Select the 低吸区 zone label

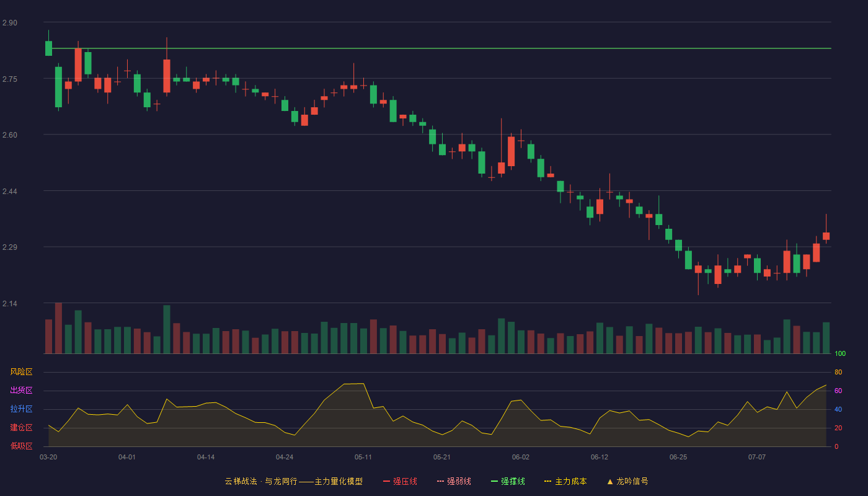(21, 446)
